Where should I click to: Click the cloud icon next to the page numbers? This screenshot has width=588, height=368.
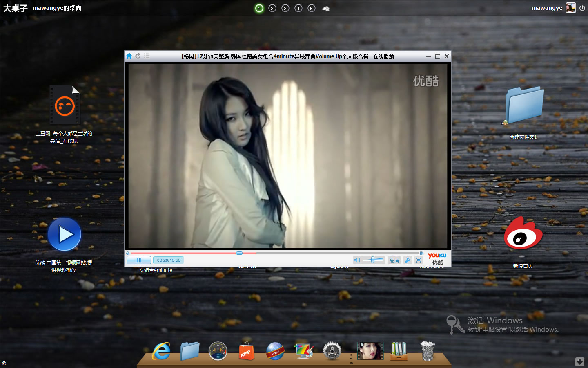[326, 8]
